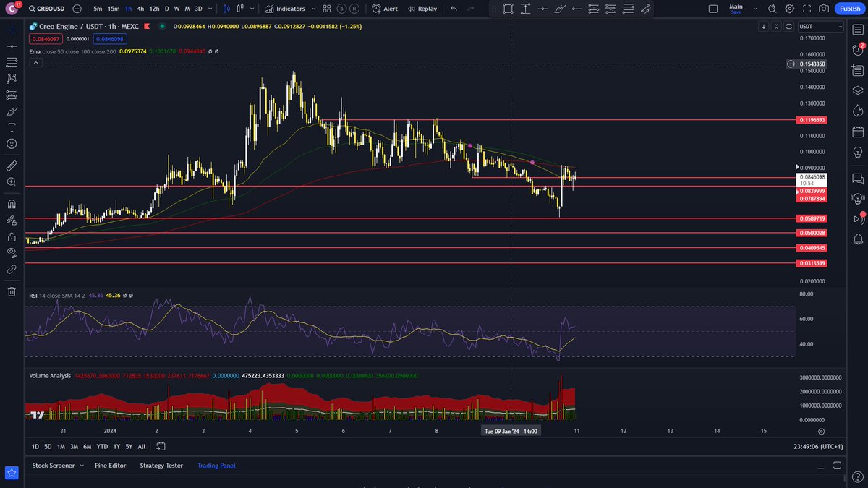Open the user profile avatar menu
Screen dimensions: 868x488
(13, 9)
